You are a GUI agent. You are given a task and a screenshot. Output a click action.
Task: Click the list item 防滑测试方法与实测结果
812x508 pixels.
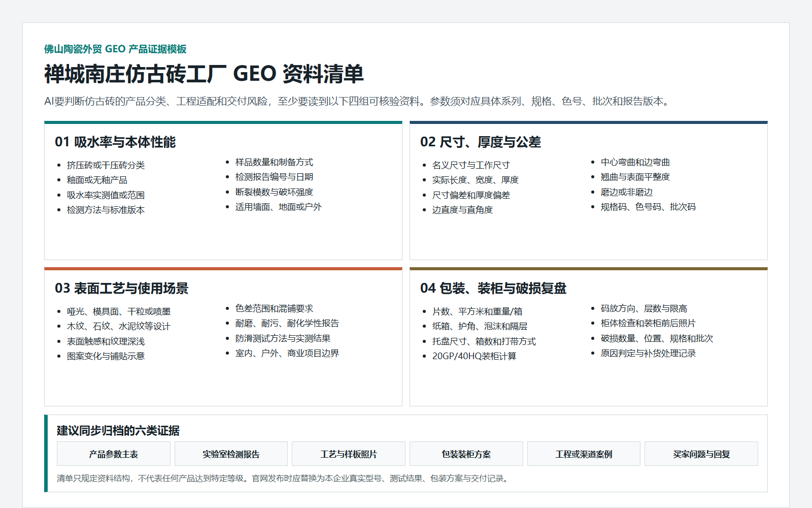pyautogui.click(x=283, y=338)
